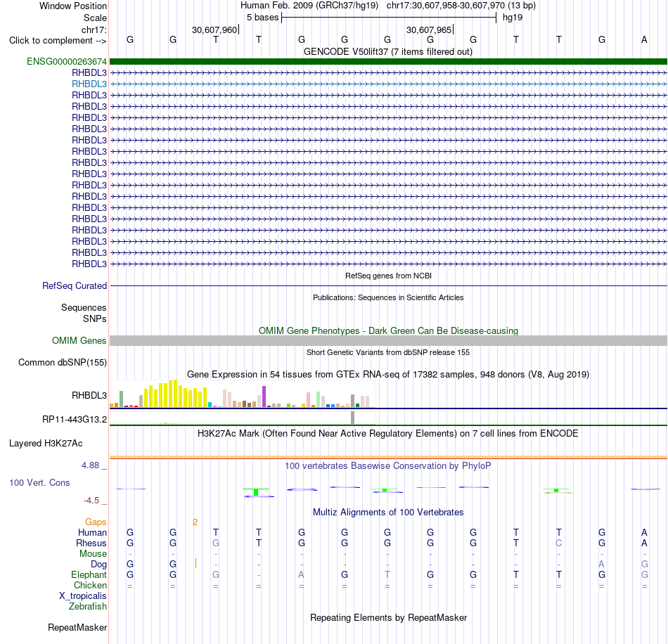The image size is (668, 644).
Task: Click the Window Position label
Action: [x=73, y=6]
